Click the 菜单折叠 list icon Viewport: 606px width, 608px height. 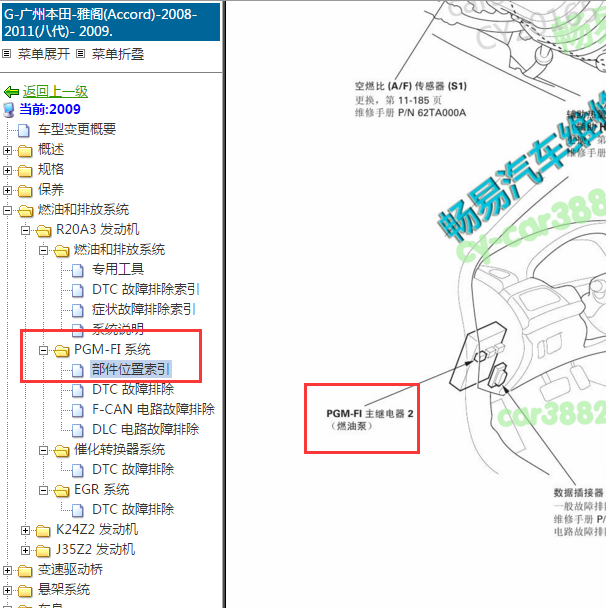[x=80, y=54]
